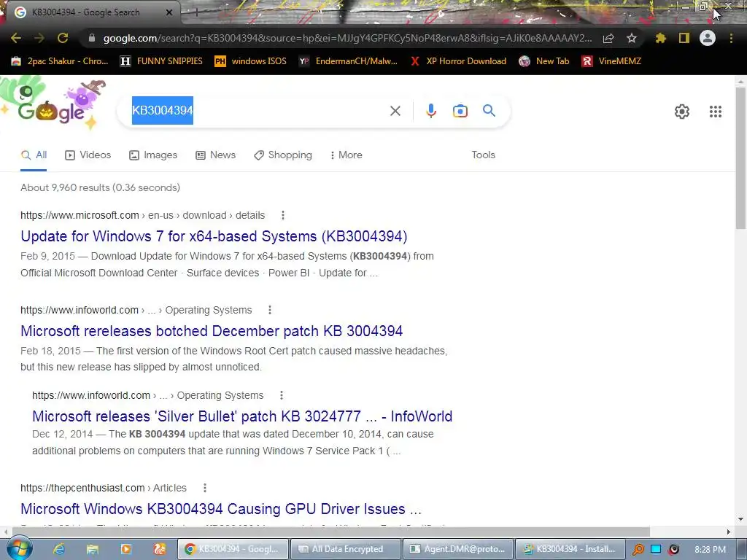Reload the page with the refresh icon
Viewport: 747px width, 560px height.
(x=63, y=38)
